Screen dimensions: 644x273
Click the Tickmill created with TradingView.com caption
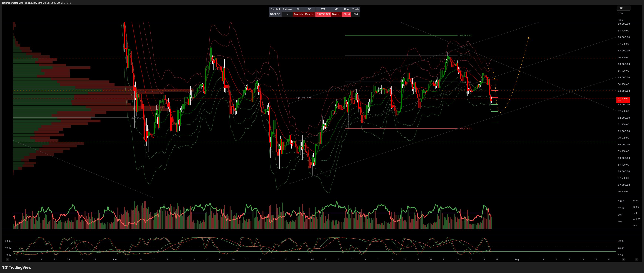coord(36,3)
